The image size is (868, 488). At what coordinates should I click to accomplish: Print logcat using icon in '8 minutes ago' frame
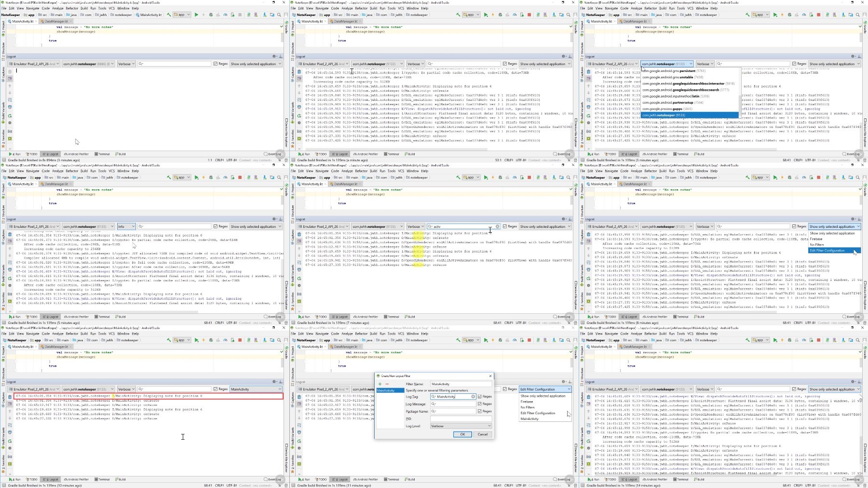tap(588, 270)
